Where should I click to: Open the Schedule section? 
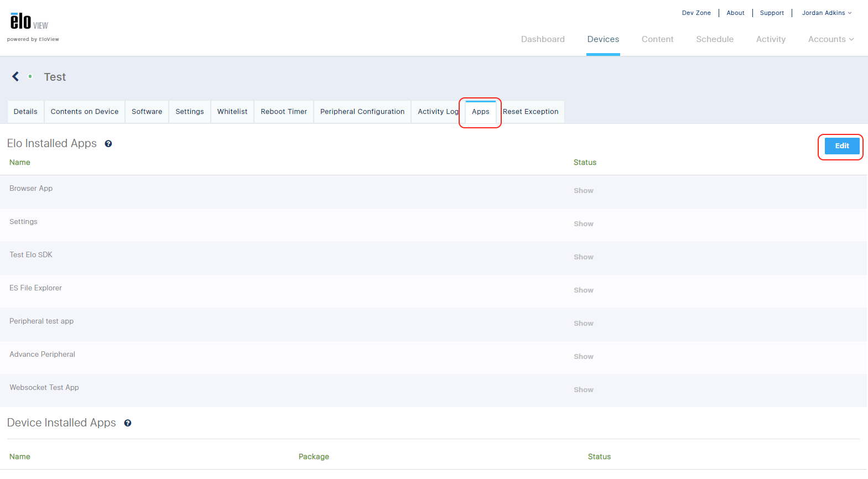(715, 39)
